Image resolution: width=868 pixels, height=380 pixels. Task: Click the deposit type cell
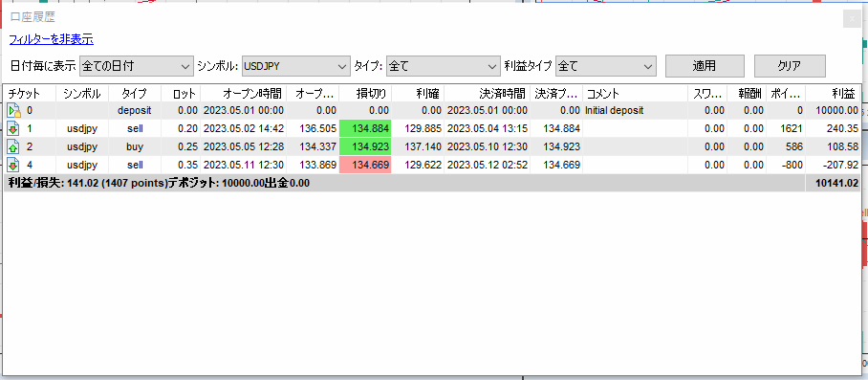point(135,111)
